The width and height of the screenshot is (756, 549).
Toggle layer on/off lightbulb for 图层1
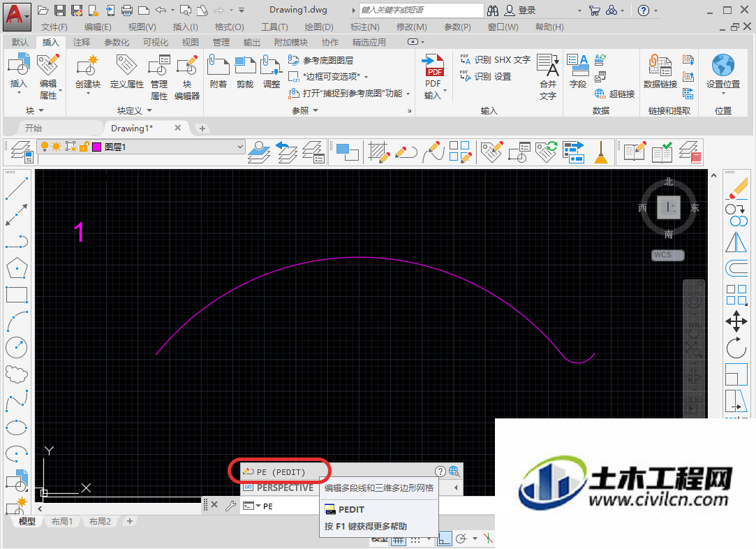(x=45, y=147)
